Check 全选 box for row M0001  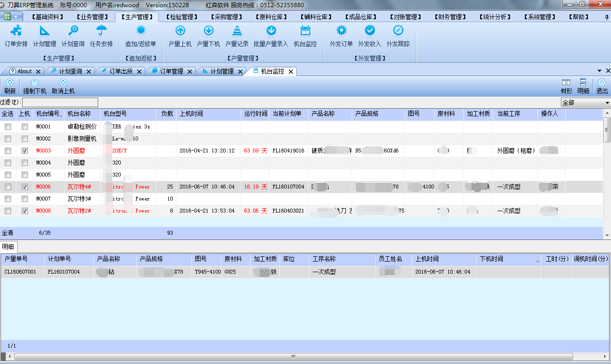[x=8, y=127]
